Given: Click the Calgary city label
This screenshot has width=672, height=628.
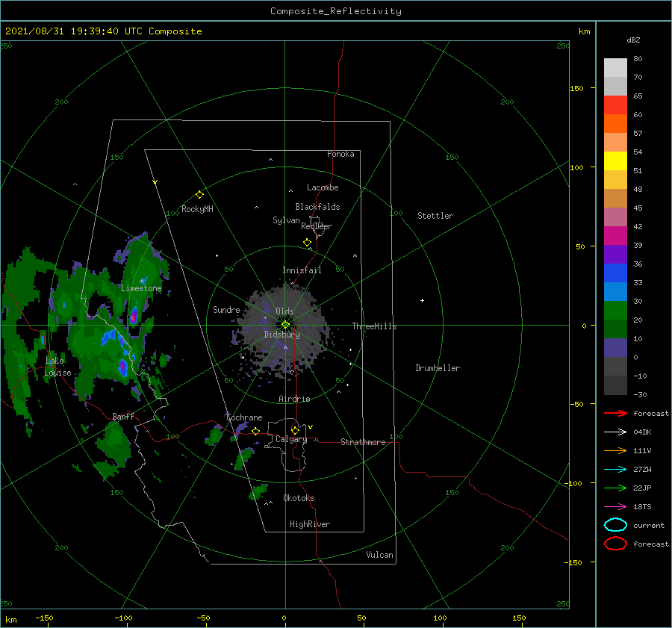Looking at the screenshot, I should [291, 439].
